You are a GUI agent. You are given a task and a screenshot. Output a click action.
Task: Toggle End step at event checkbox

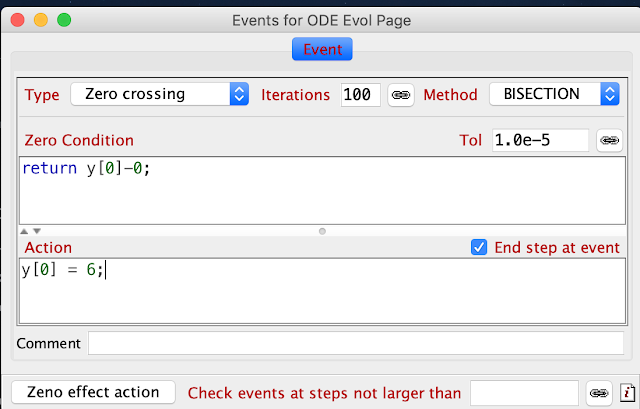479,247
